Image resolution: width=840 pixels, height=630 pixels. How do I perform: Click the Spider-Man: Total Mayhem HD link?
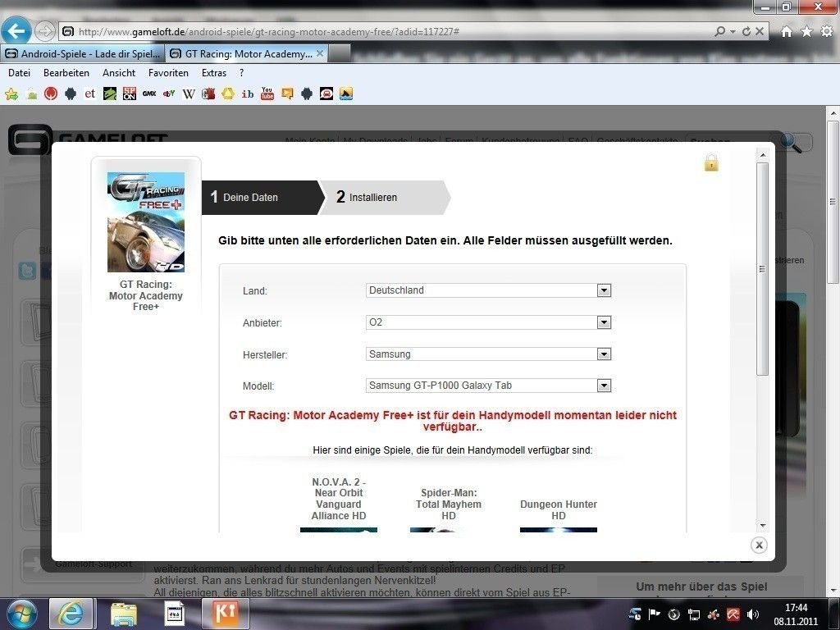(x=449, y=504)
